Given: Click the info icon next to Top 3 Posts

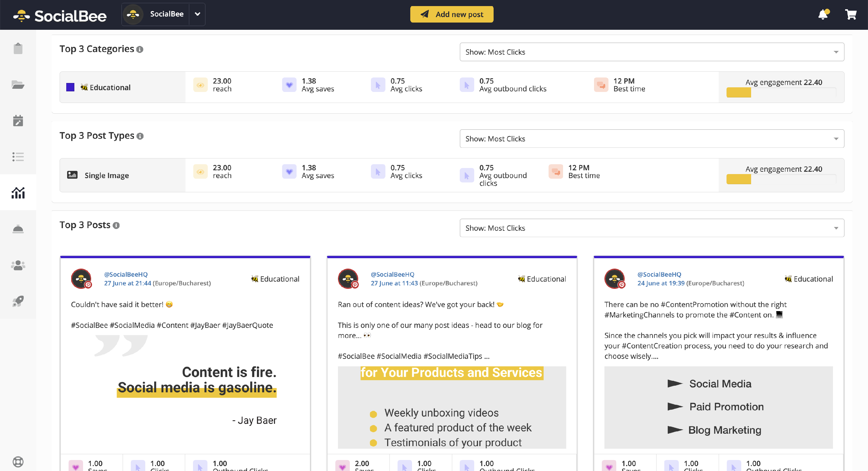Looking at the screenshot, I should pos(116,225).
